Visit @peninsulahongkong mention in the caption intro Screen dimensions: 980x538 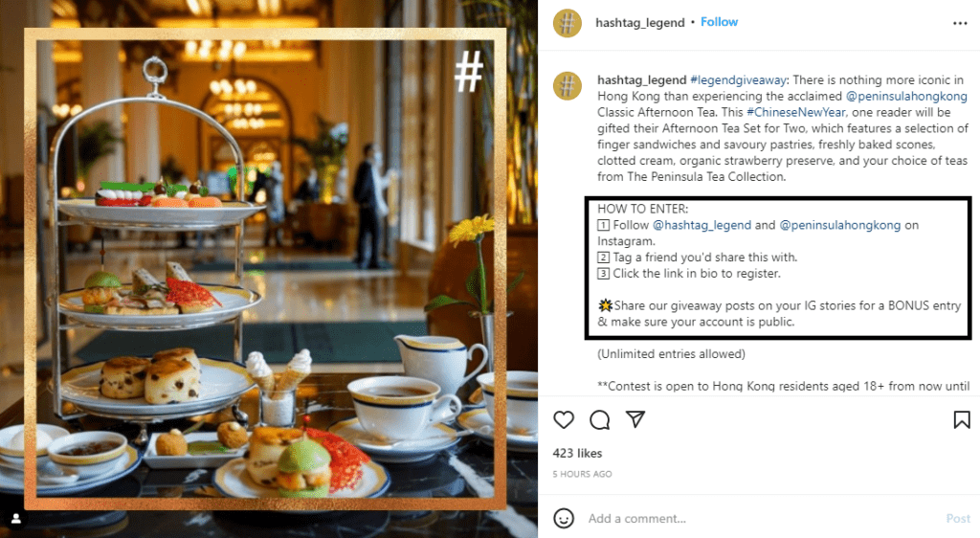[906, 97]
